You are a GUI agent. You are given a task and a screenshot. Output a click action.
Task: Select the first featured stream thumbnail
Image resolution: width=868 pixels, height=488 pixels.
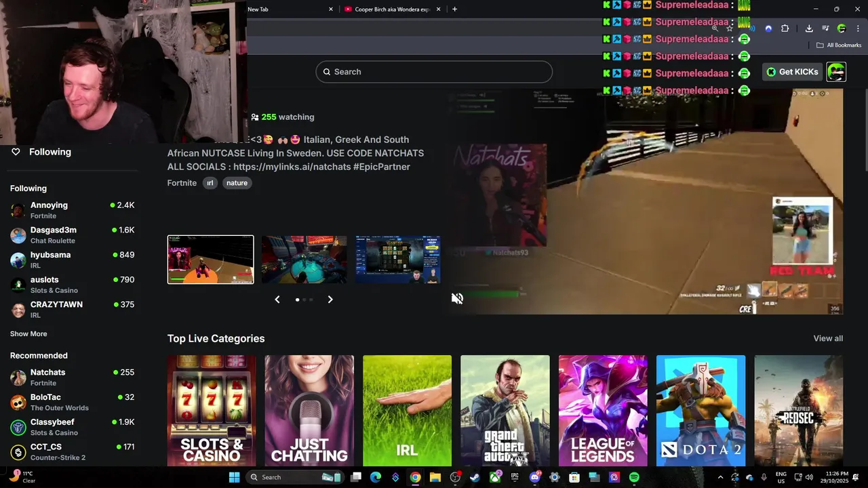211,260
